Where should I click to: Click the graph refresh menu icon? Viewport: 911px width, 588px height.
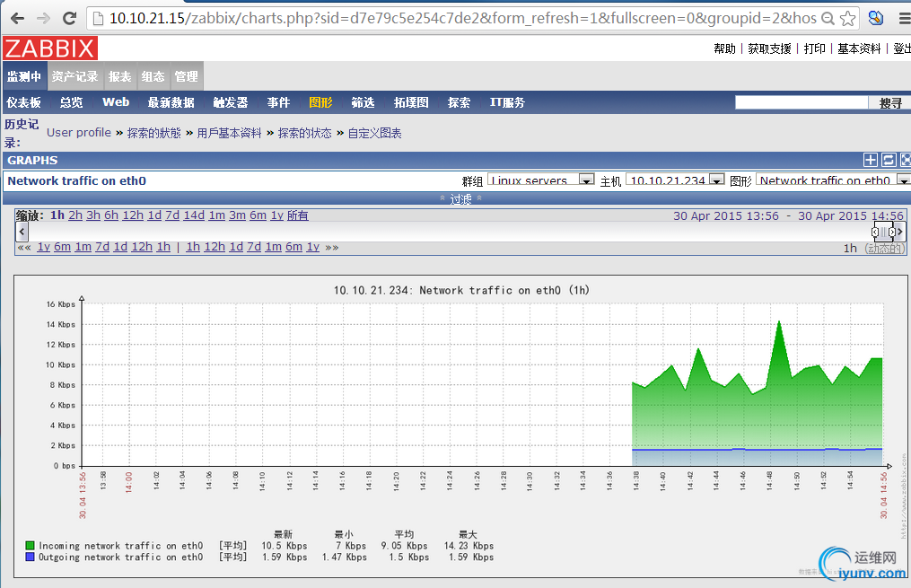click(889, 161)
